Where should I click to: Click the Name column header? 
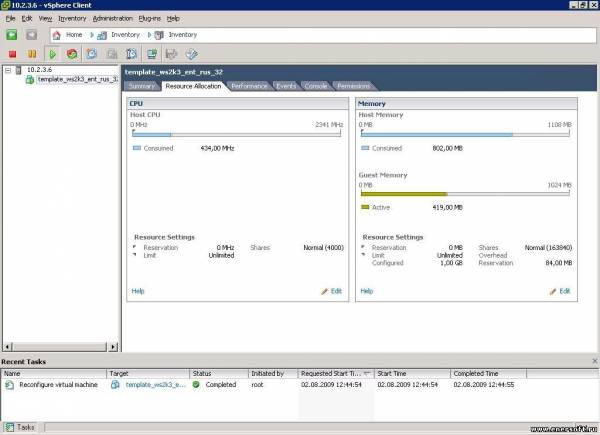[x=54, y=373]
